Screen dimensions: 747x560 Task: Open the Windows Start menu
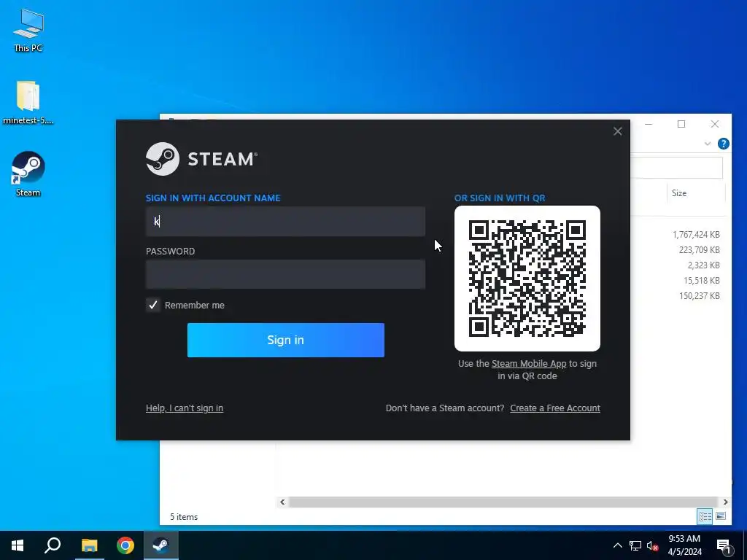(x=18, y=545)
